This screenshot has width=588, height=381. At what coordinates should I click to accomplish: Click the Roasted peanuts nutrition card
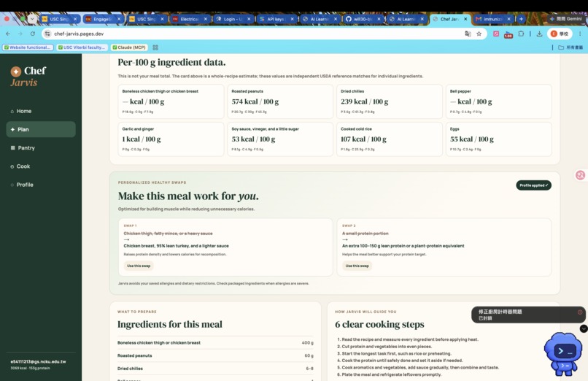pyautogui.click(x=279, y=101)
